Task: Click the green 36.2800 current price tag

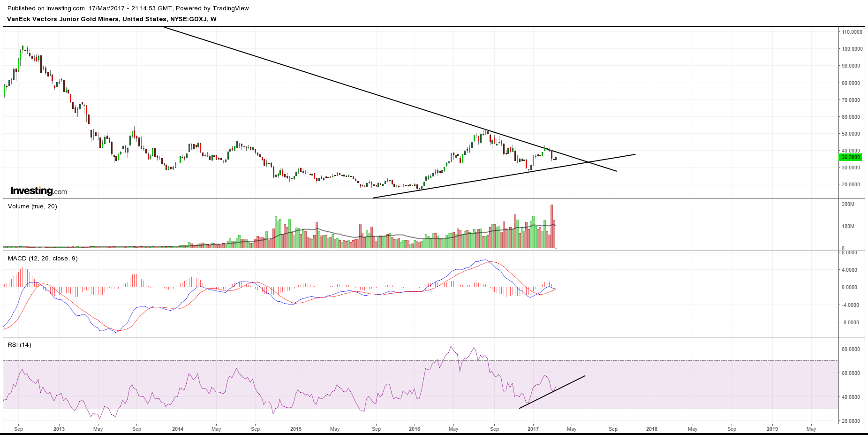Action: [x=851, y=157]
